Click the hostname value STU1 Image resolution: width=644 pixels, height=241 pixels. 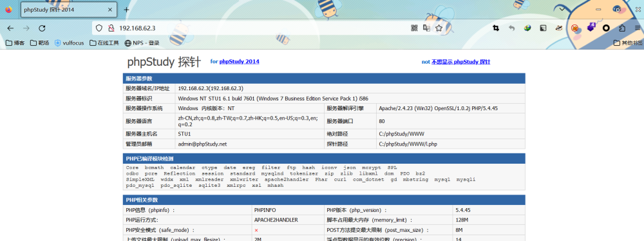(184, 134)
